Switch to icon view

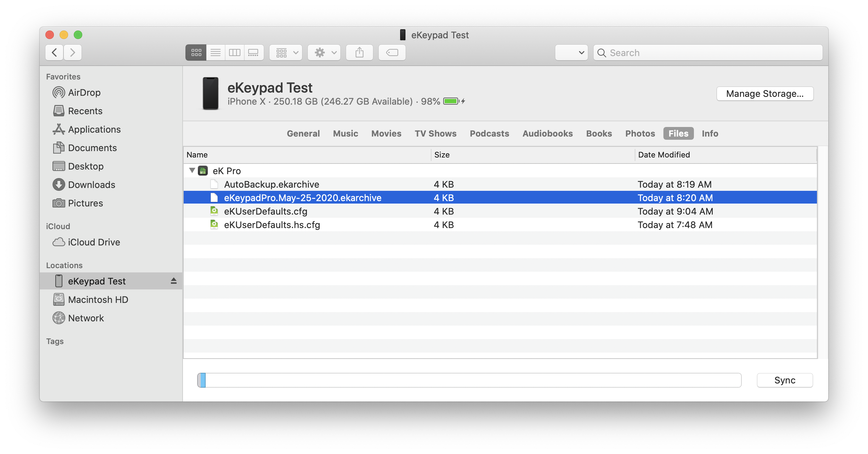click(196, 52)
